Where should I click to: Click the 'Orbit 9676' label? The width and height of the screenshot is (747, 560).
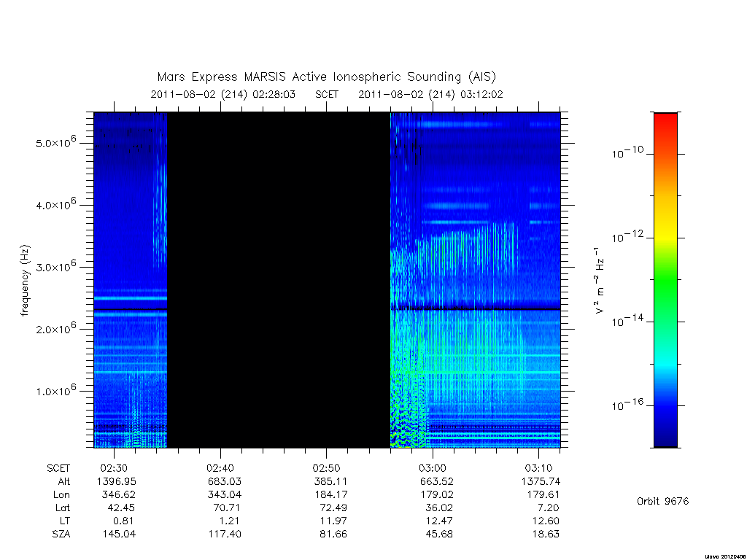[662, 501]
